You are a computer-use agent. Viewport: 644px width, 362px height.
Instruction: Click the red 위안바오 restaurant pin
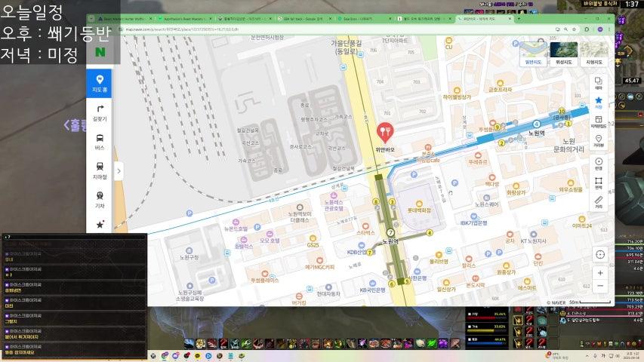click(x=385, y=132)
